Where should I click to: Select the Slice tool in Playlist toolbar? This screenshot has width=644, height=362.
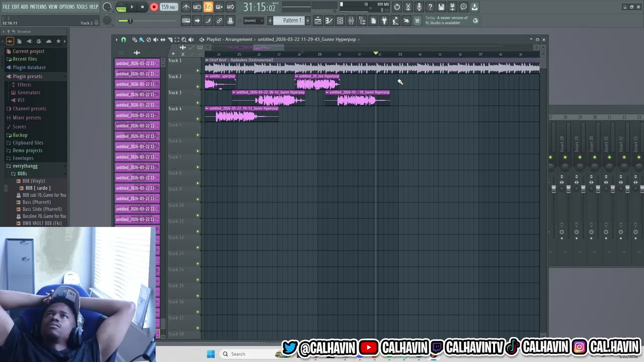coord(170,40)
